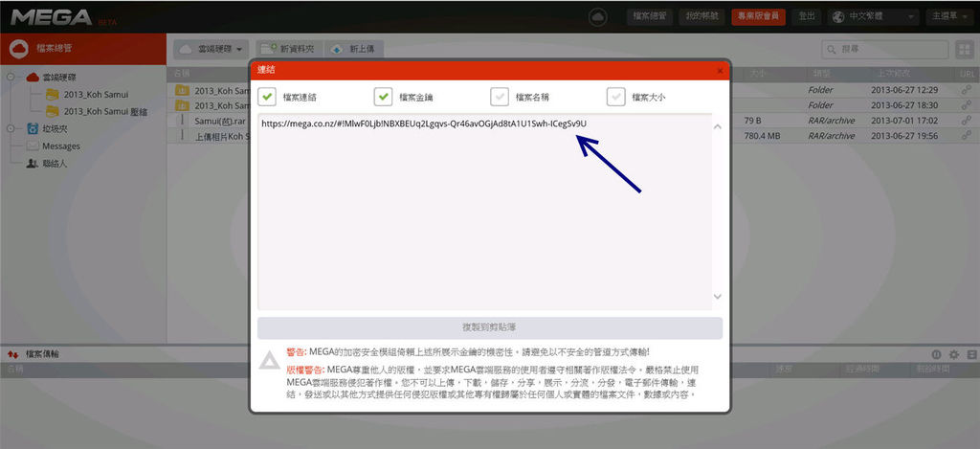This screenshot has width=980, height=449.
Task: Click globe icon beside 中文繁體
Action: (838, 17)
